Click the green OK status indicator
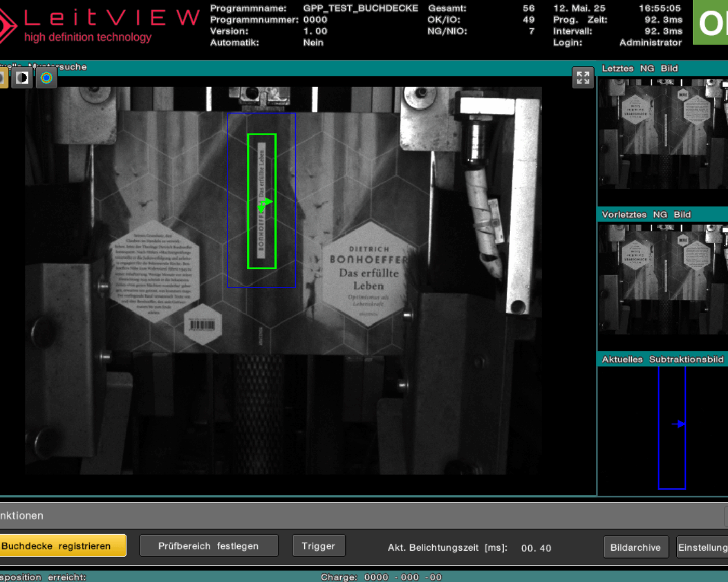 point(710,22)
